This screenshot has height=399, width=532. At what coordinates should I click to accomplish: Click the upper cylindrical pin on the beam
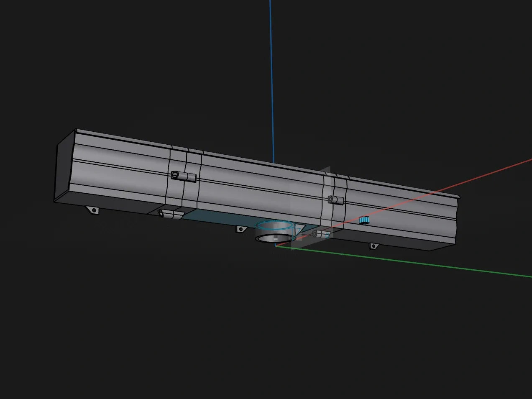tap(184, 176)
